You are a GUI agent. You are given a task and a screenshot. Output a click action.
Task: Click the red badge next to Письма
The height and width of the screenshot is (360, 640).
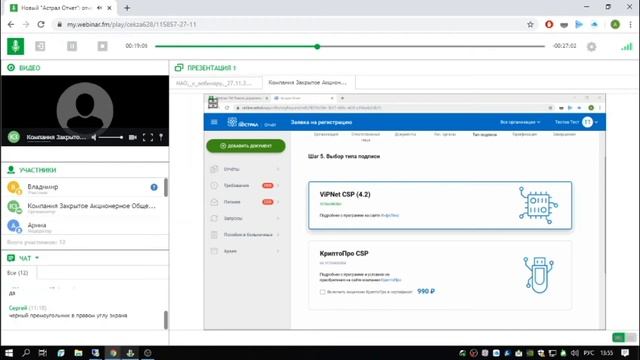(x=268, y=202)
